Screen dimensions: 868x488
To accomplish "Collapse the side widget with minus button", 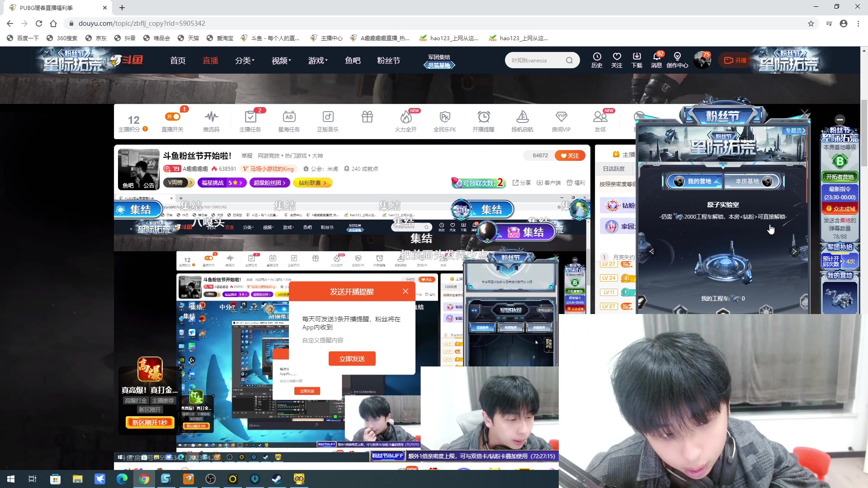I will (x=840, y=120).
